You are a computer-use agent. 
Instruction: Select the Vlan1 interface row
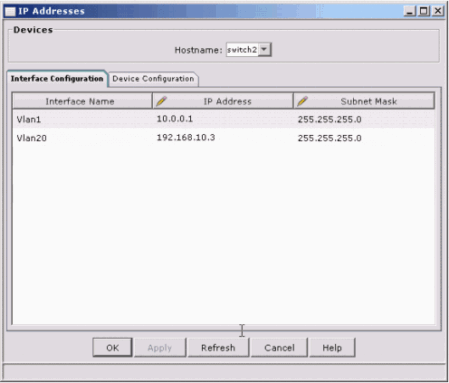tap(224, 119)
